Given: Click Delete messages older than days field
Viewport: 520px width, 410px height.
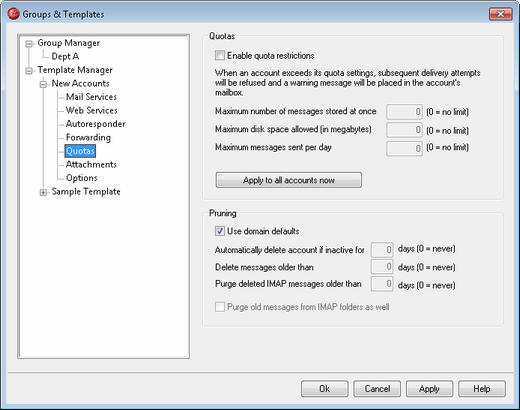Looking at the screenshot, I should pyautogui.click(x=382, y=267).
